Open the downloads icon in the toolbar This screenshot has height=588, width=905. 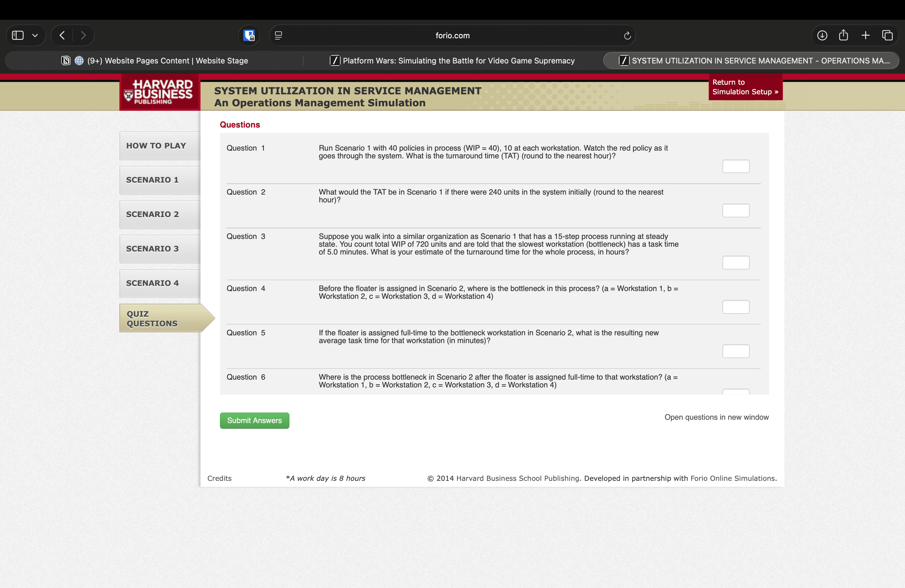pos(822,35)
